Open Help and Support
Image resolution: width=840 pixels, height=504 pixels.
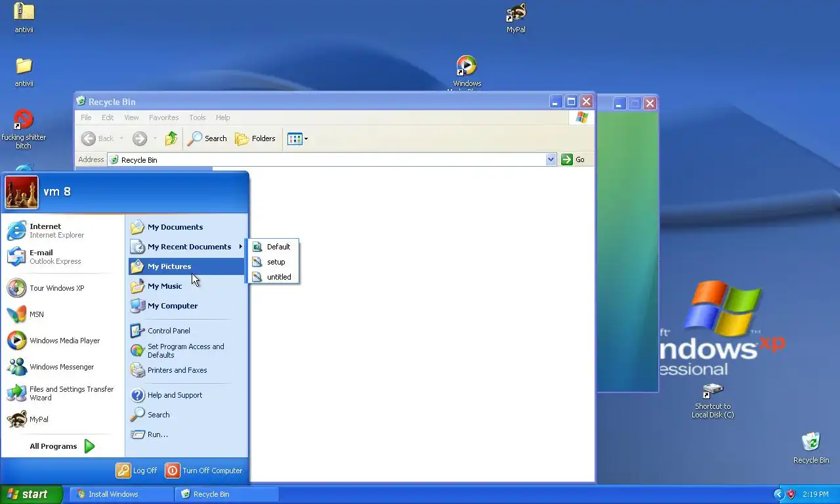187,395
